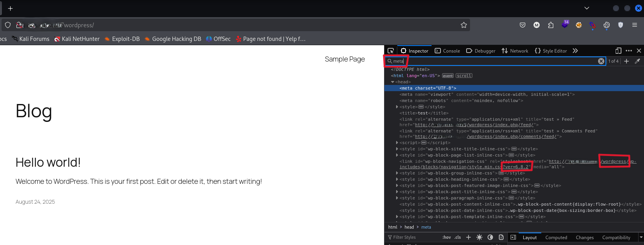The width and height of the screenshot is (644, 245).
Task: Add a new style rule
Action: point(469,237)
